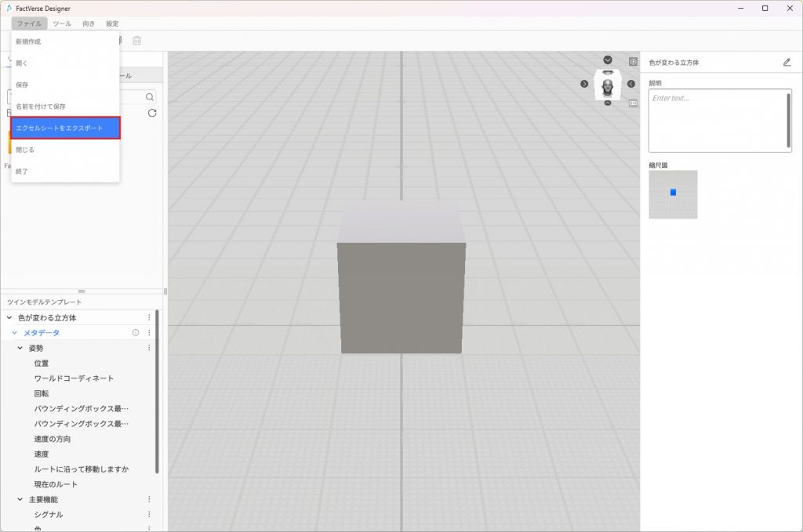This screenshot has width=803, height=532.
Task: Click the down arrow above the view cube
Action: click(x=608, y=60)
